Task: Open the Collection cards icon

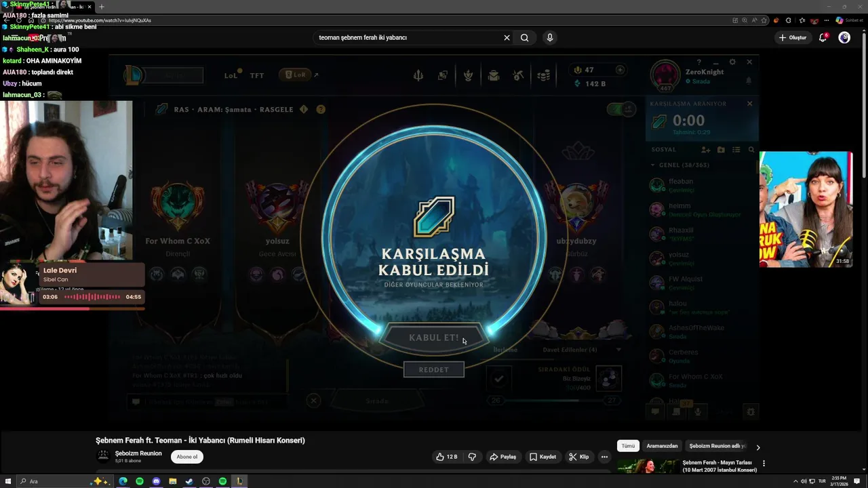Action: [x=443, y=75]
